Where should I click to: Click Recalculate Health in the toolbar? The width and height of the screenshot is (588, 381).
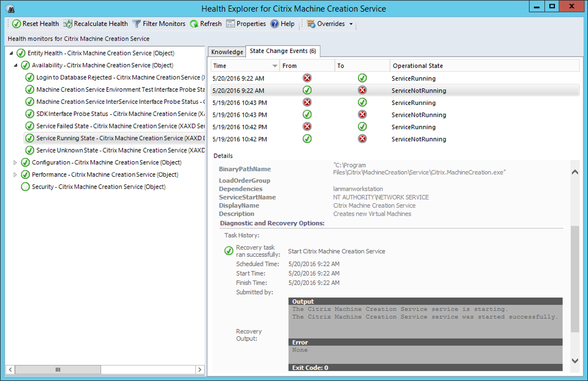[x=95, y=24]
